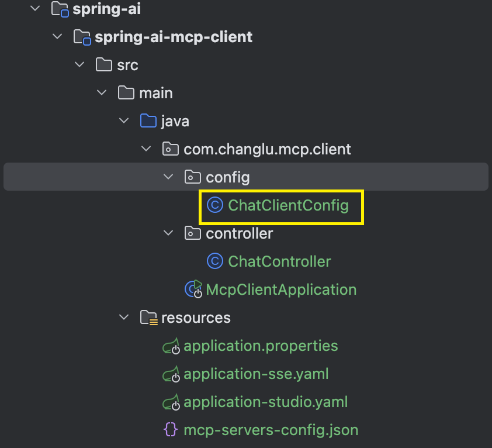Collapse the resources folder chevron
Image resolution: width=492 pixels, height=448 pixels.
coord(124,318)
